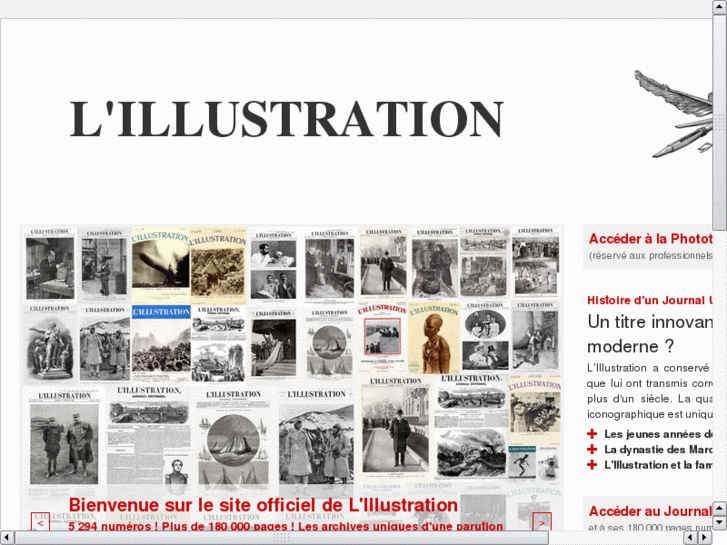Click the statue sculpture group cover thumbnail
This screenshot has height=545, width=727.
tap(50, 344)
